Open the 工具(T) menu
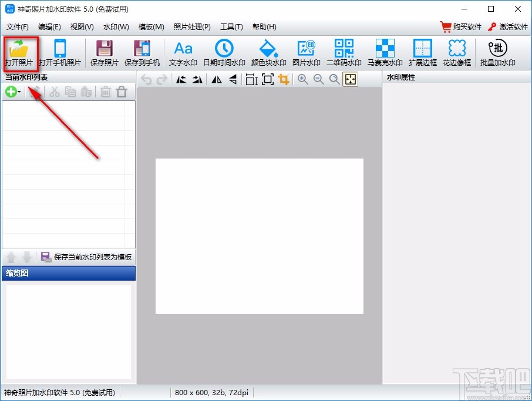Screen dimensions: 532x401 (x=232, y=27)
